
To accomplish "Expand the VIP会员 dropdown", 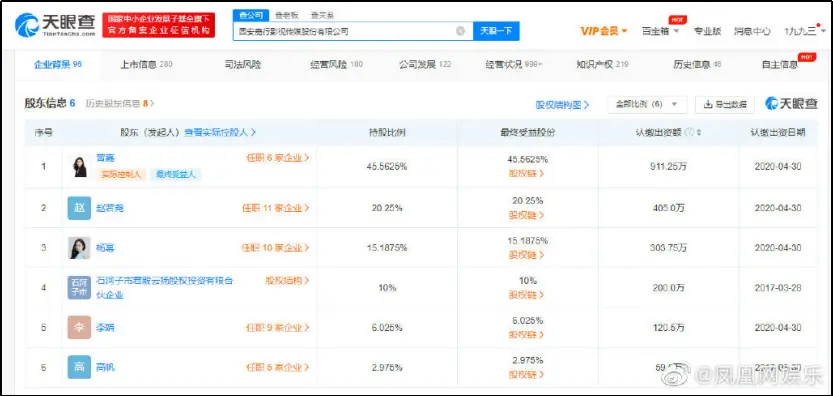I will [x=604, y=31].
